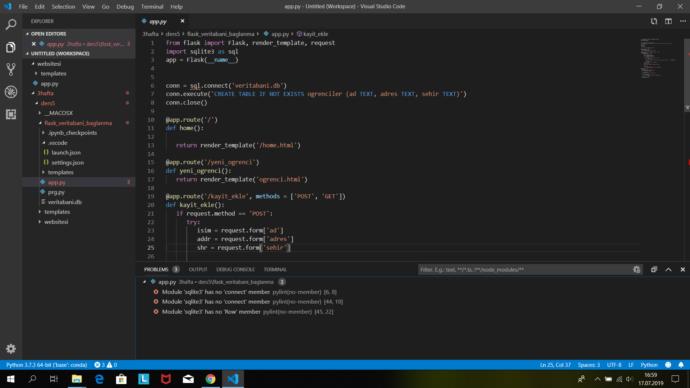Toggle panel position chevron up
Screen dimensions: 690x388
tap(668, 270)
